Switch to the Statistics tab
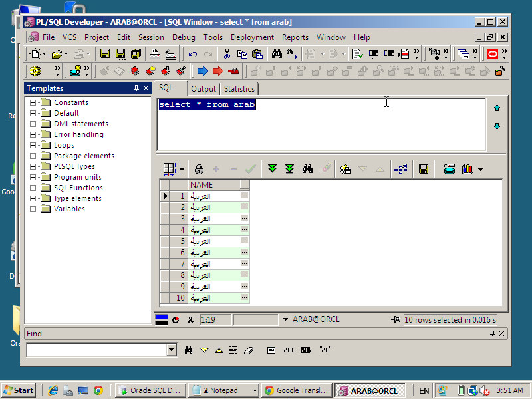This screenshot has width=532, height=399. click(x=239, y=88)
